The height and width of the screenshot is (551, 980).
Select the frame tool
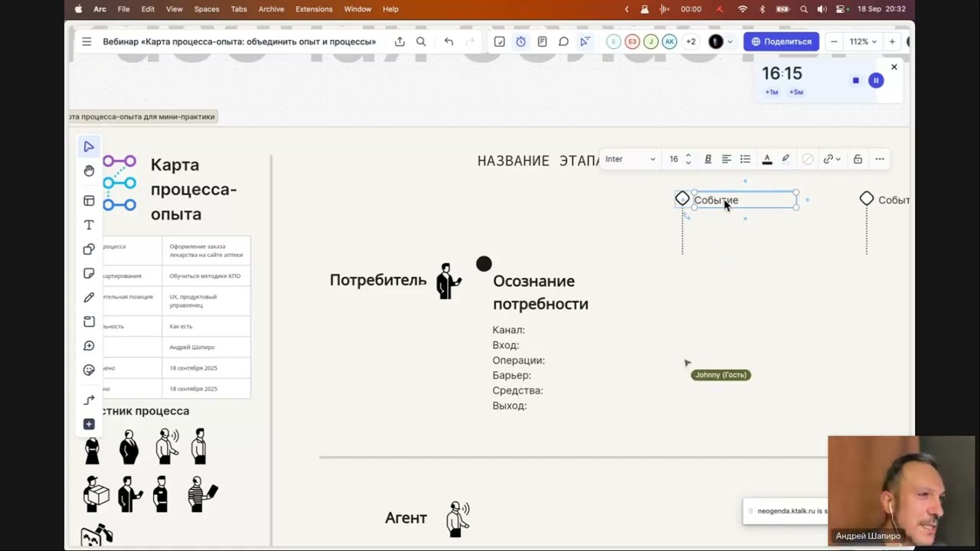pos(89,321)
